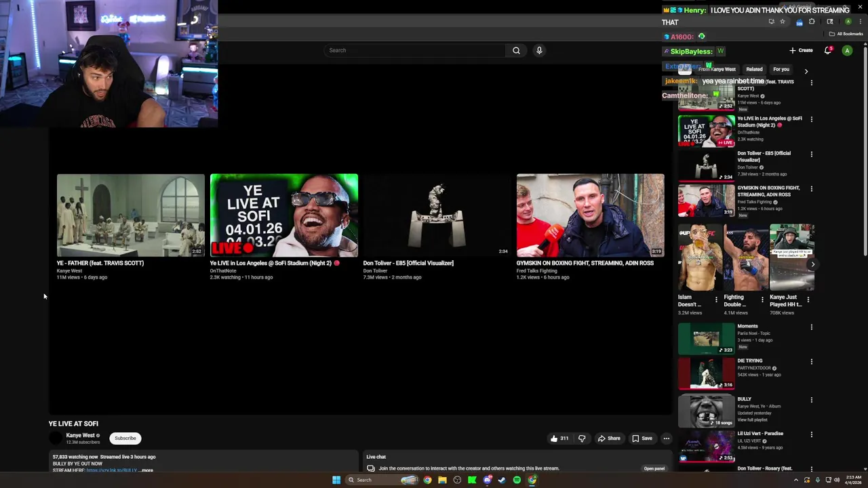Image resolution: width=868 pixels, height=488 pixels.
Task: Open options for GYMSKIN sidebar video
Action: 811,188
